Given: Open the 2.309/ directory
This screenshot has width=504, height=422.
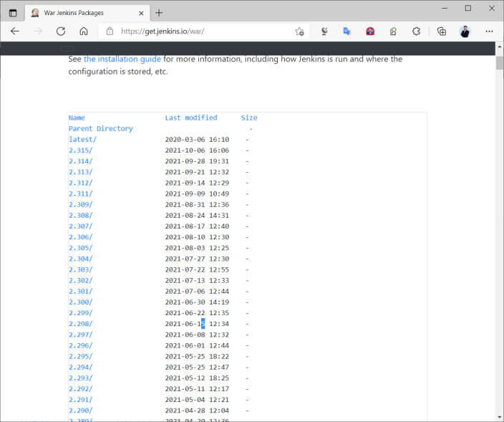Looking at the screenshot, I should [x=80, y=205].
